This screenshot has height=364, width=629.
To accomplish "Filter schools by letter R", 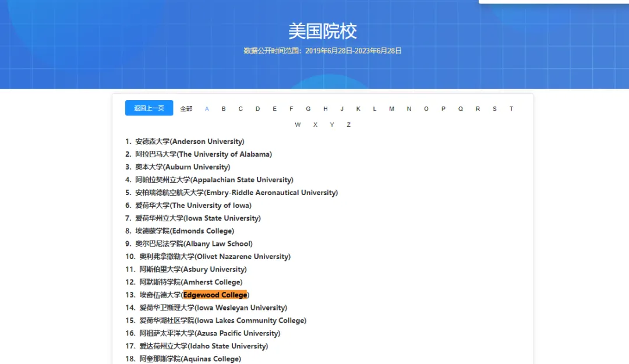I will click(478, 109).
